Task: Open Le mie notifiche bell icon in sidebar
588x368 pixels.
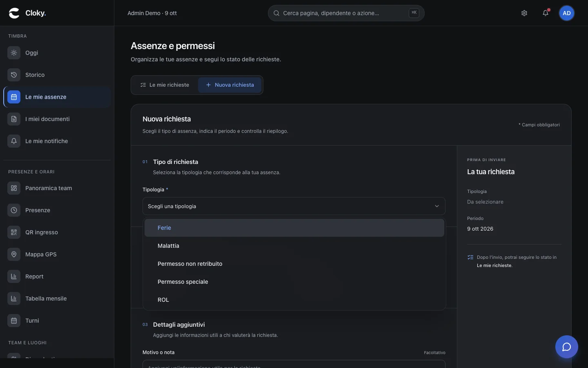Action: point(14,141)
